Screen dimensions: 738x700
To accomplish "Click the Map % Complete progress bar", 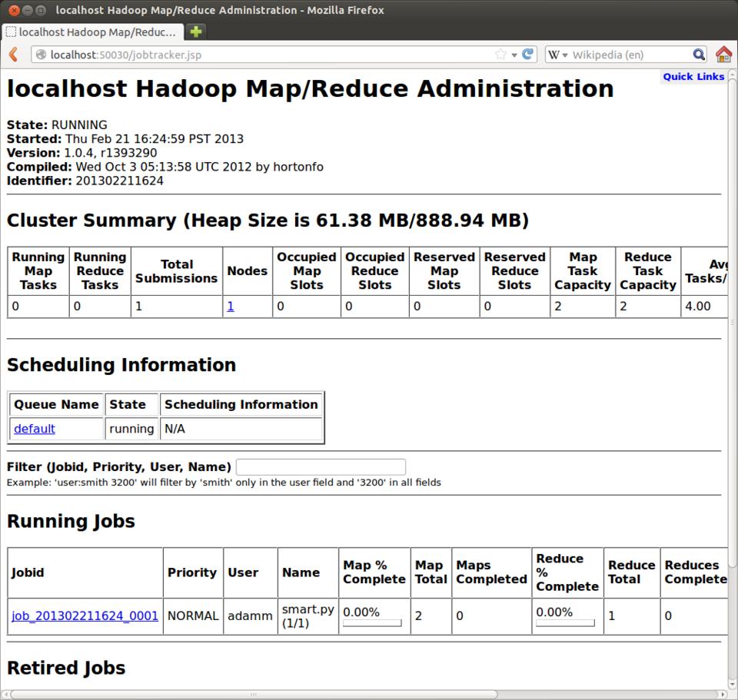I will click(372, 623).
